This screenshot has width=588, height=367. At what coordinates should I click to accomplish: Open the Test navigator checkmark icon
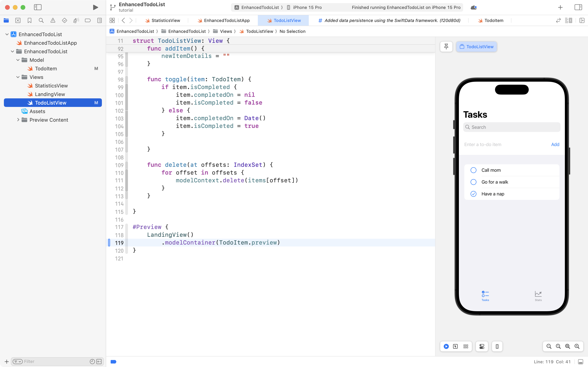[65, 20]
